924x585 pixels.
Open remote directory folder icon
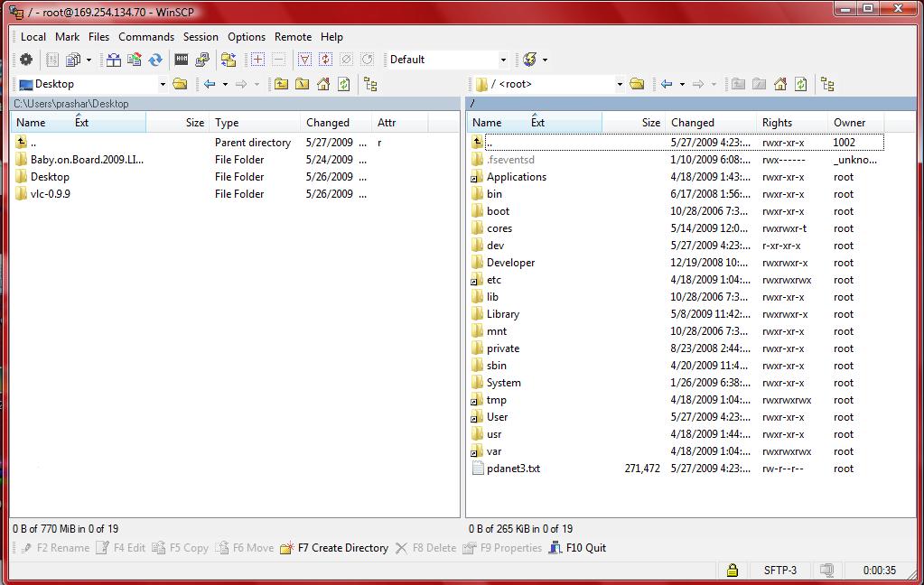[637, 84]
